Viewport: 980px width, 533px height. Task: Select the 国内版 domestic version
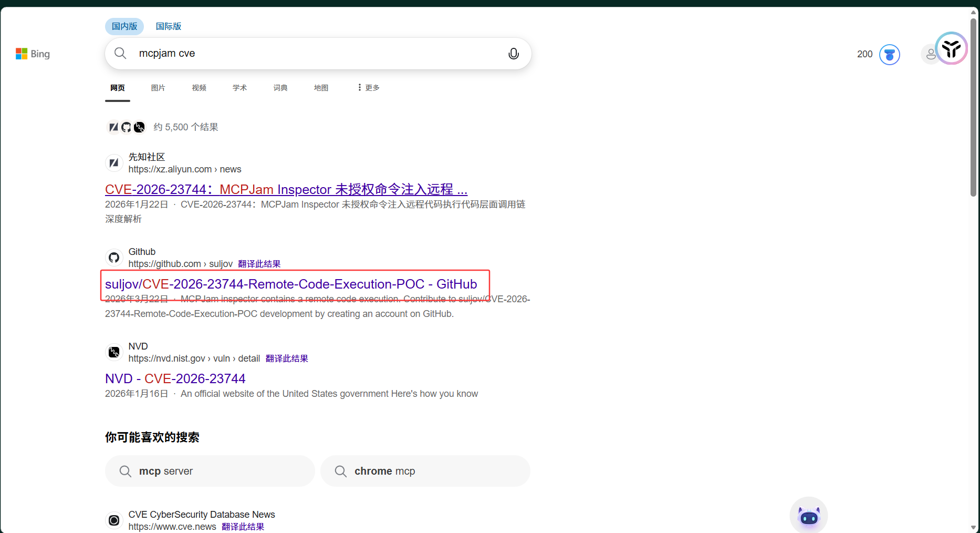[124, 26]
